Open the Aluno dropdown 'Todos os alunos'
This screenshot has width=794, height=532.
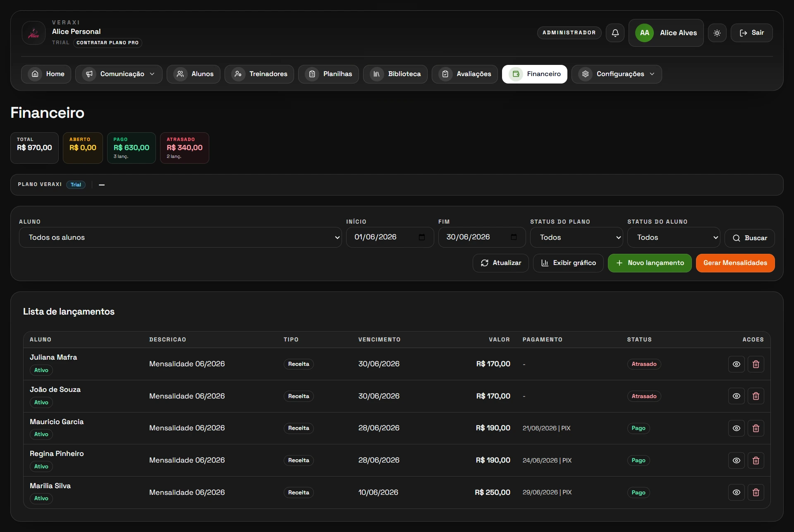(180, 237)
